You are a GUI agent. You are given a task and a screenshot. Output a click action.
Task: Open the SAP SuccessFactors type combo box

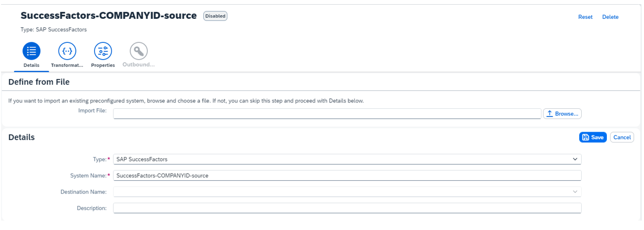tap(347, 159)
